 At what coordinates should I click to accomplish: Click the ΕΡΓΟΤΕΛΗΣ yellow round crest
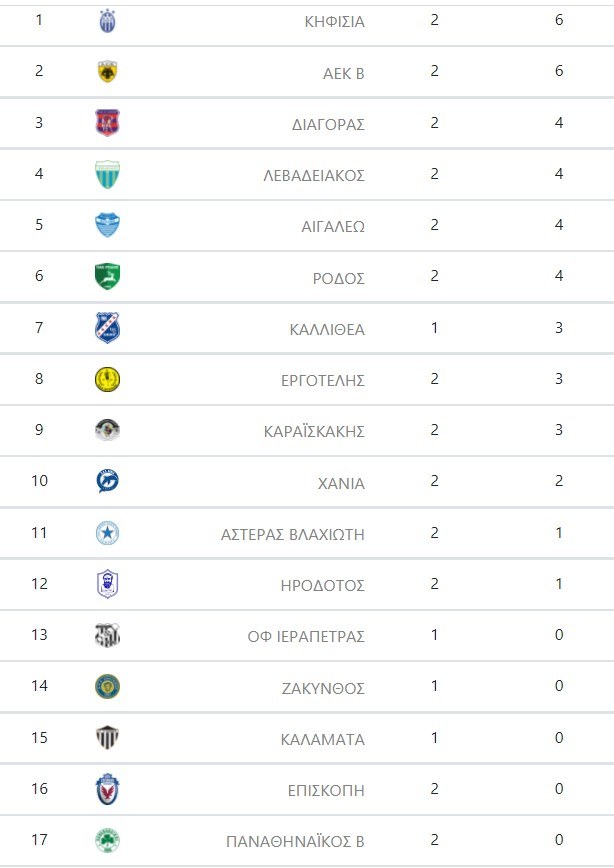click(107, 380)
